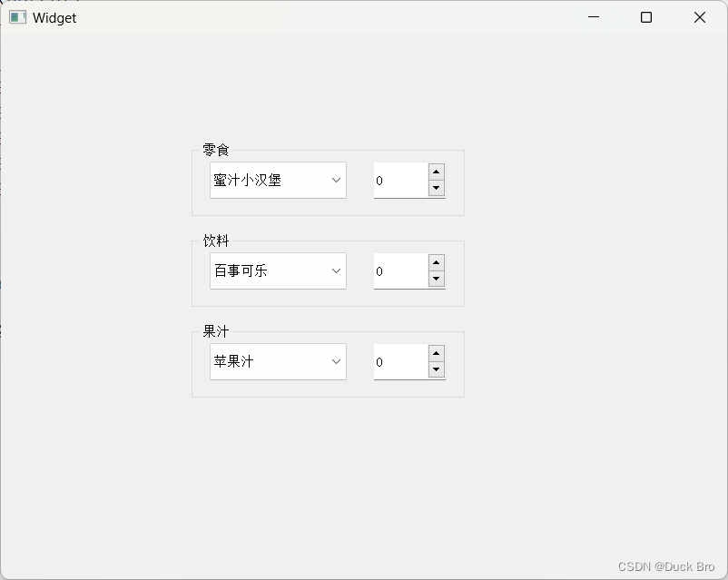Select the 饮料 group box label
The height and width of the screenshot is (580, 728).
click(214, 241)
